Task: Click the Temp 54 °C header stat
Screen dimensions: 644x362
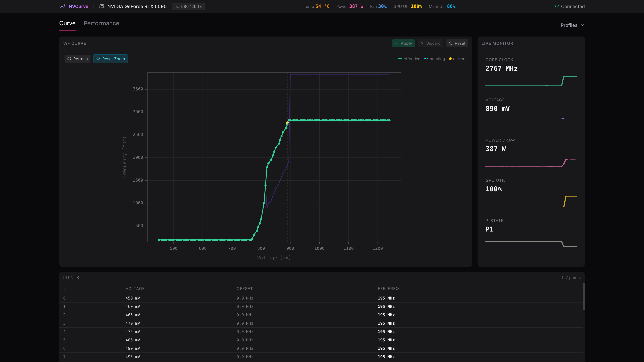Action: (x=316, y=7)
